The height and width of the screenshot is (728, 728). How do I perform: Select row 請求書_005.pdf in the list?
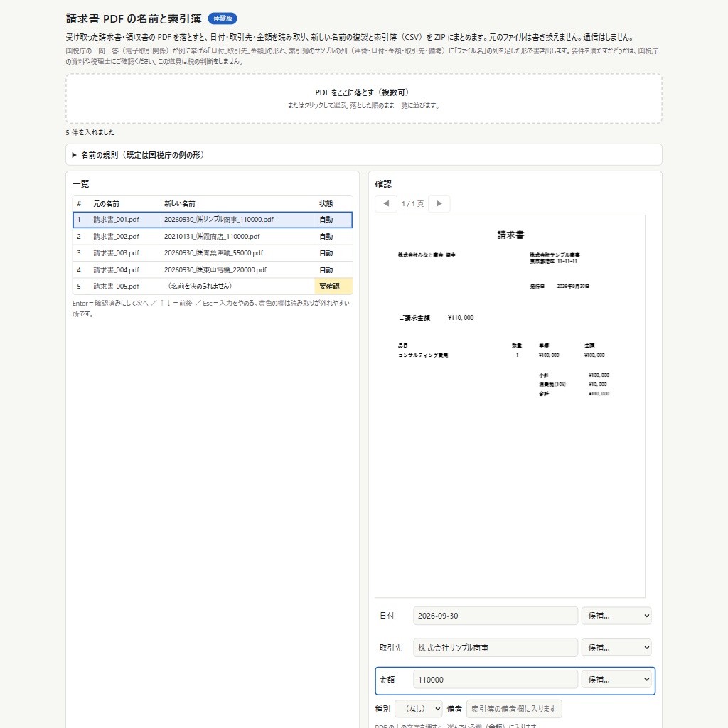pos(213,286)
